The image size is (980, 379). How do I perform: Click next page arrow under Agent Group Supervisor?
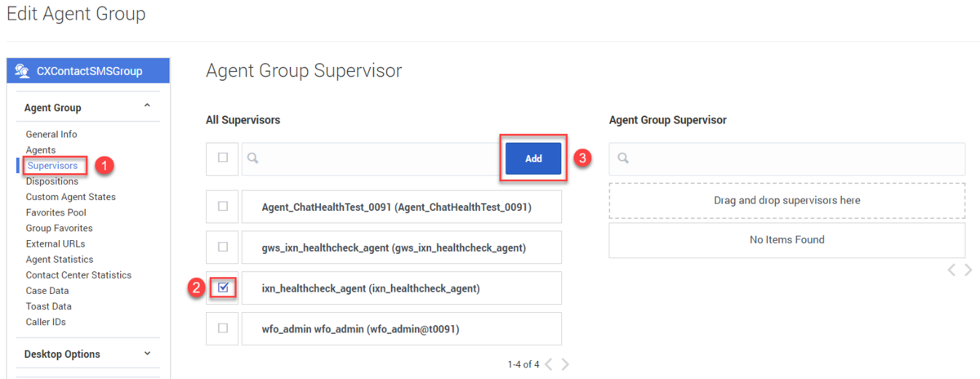pos(969,270)
